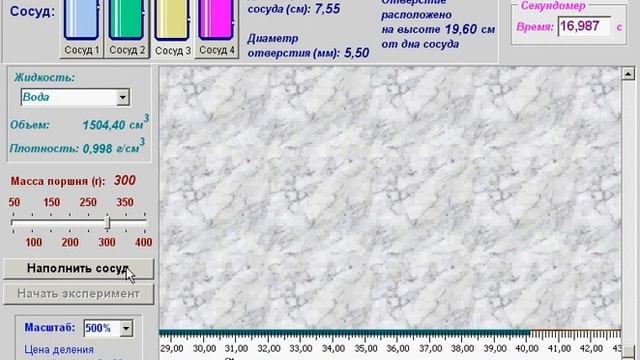Click the hole height value 19,60 см
Screen dimensions: 640x360
pyautogui.click(x=470, y=29)
